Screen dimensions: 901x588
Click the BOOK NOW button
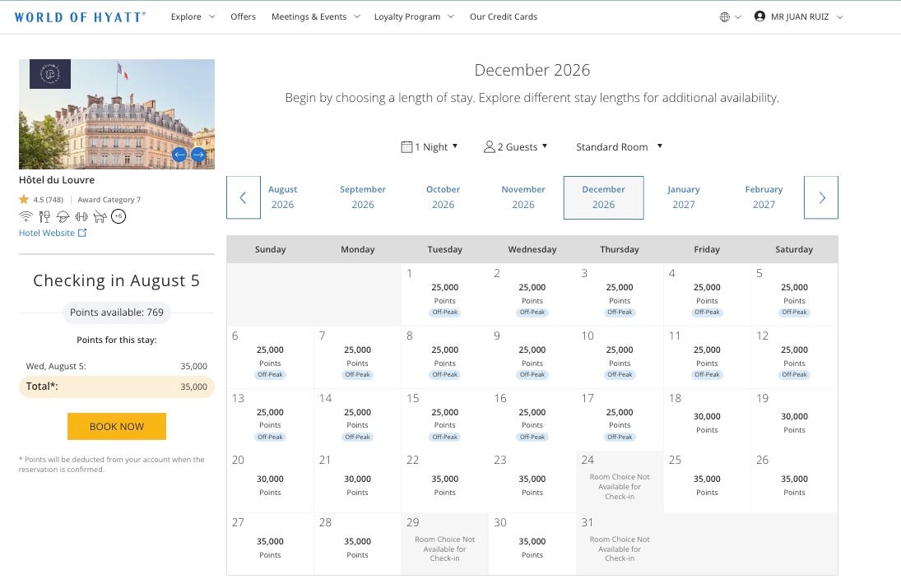point(116,426)
